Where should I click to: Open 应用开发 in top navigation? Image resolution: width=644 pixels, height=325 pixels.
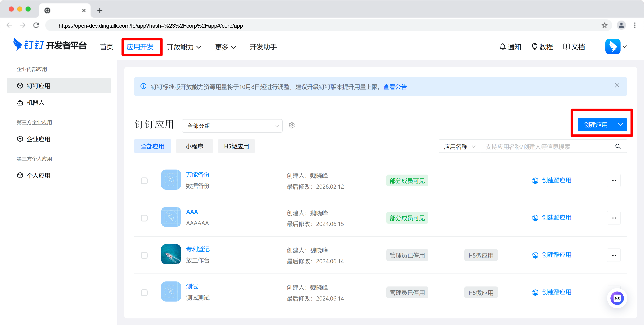coord(140,47)
